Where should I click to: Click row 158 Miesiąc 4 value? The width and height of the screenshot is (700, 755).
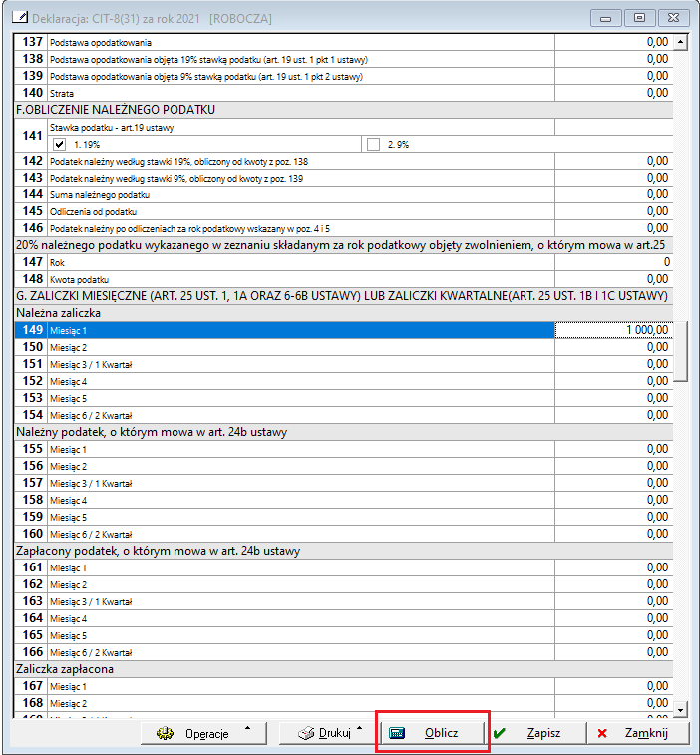point(614,500)
